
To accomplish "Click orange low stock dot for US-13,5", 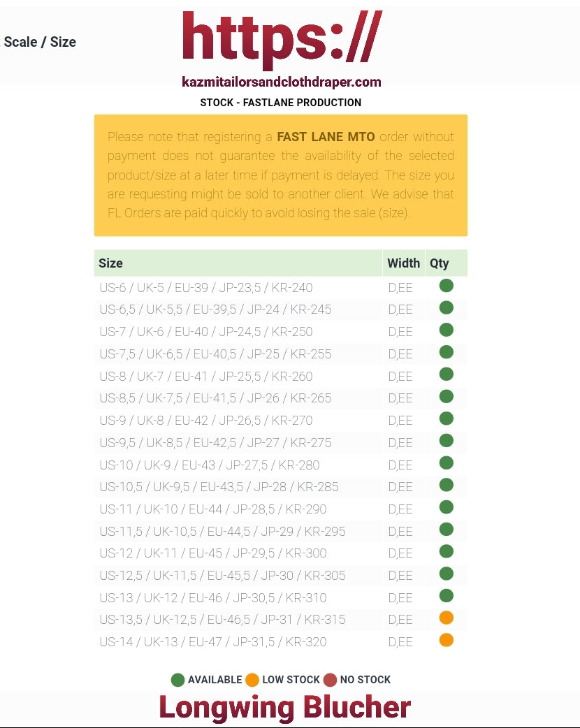I will (446, 618).
